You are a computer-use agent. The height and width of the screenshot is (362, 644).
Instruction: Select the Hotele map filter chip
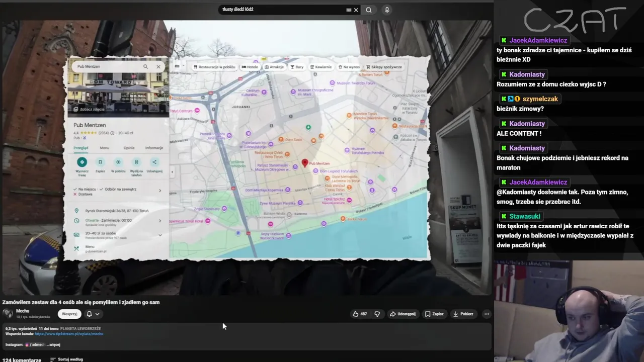point(250,67)
